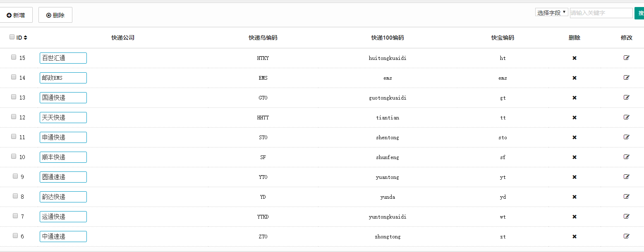Open edit icon for 天天快递 row
Image resolution: width=644 pixels, height=252 pixels.
pos(626,117)
